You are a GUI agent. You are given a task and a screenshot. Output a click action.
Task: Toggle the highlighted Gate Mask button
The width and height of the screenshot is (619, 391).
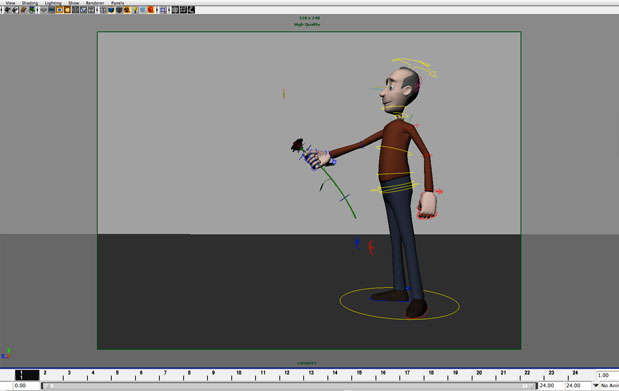tap(67, 10)
